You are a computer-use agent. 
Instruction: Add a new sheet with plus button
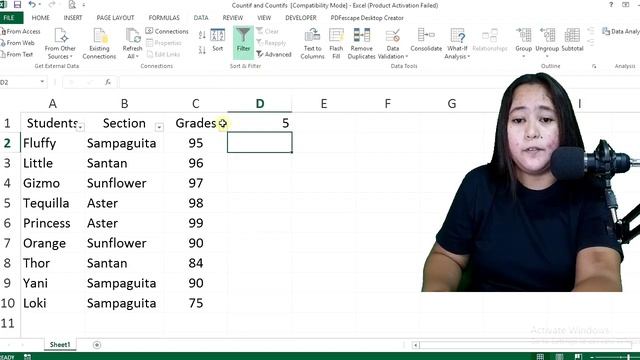[x=97, y=345]
